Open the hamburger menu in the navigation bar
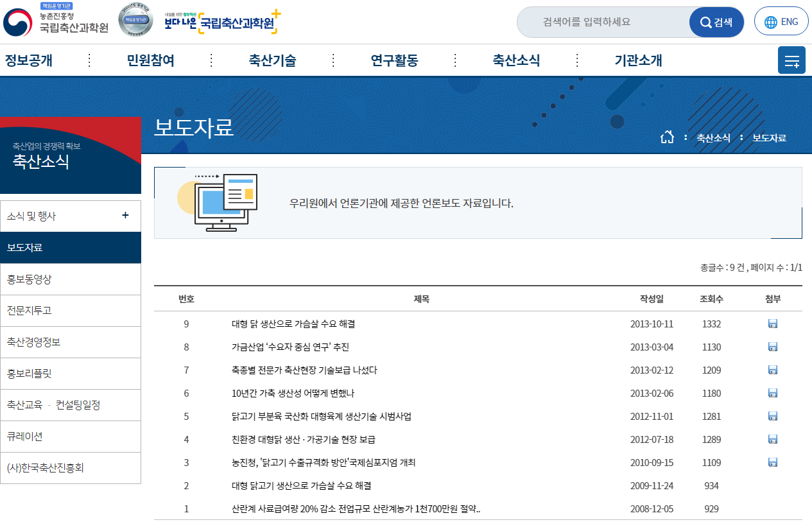This screenshot has width=812, height=529. coord(791,60)
